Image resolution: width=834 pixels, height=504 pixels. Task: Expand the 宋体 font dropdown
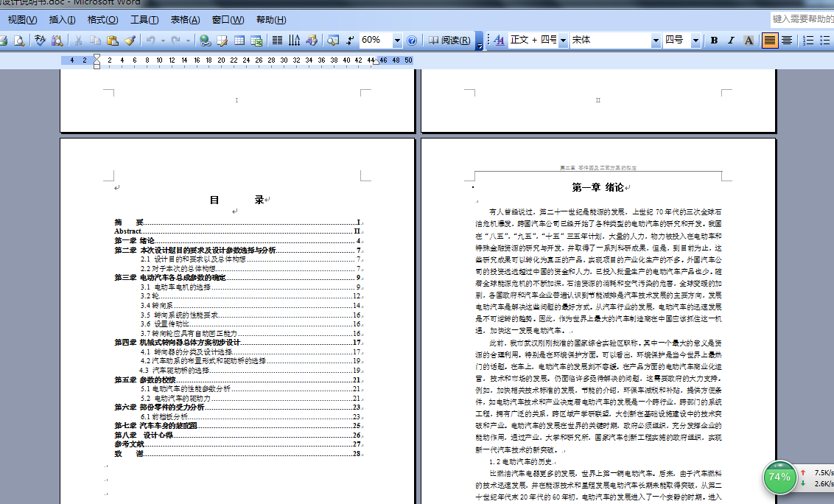pyautogui.click(x=655, y=41)
